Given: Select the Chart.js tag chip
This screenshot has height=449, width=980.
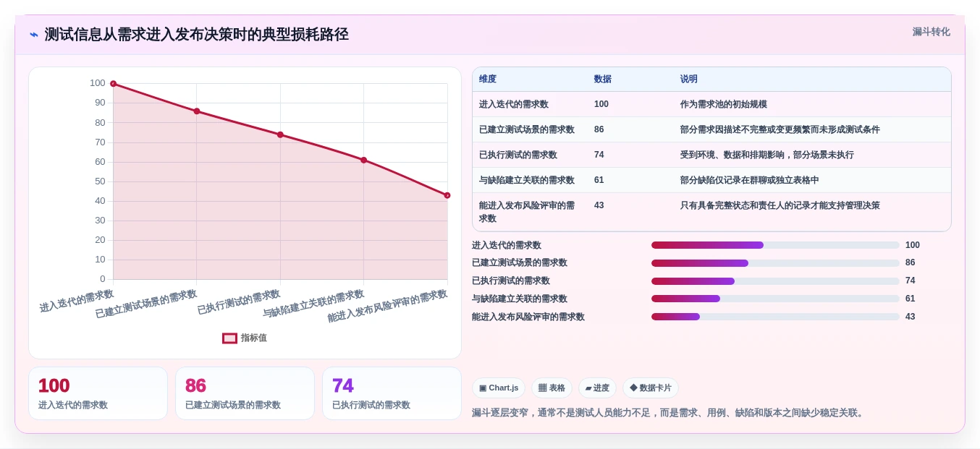Looking at the screenshot, I should [x=499, y=388].
